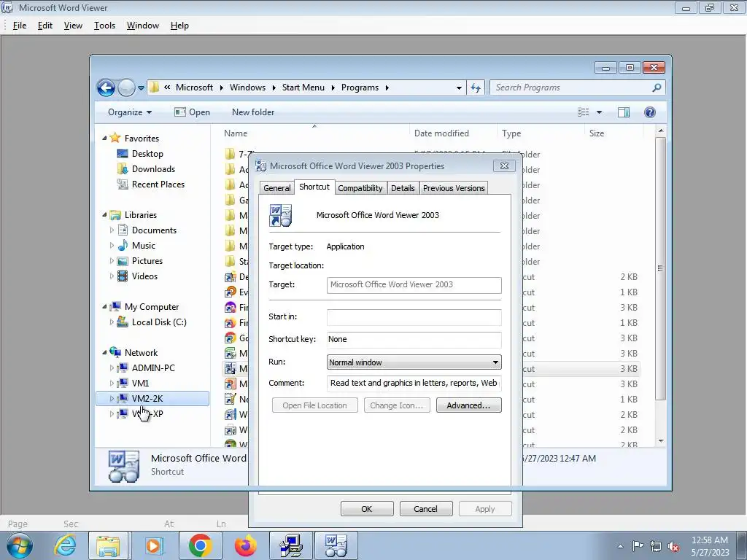Click the Open toolbar button in Explorer

click(x=192, y=112)
